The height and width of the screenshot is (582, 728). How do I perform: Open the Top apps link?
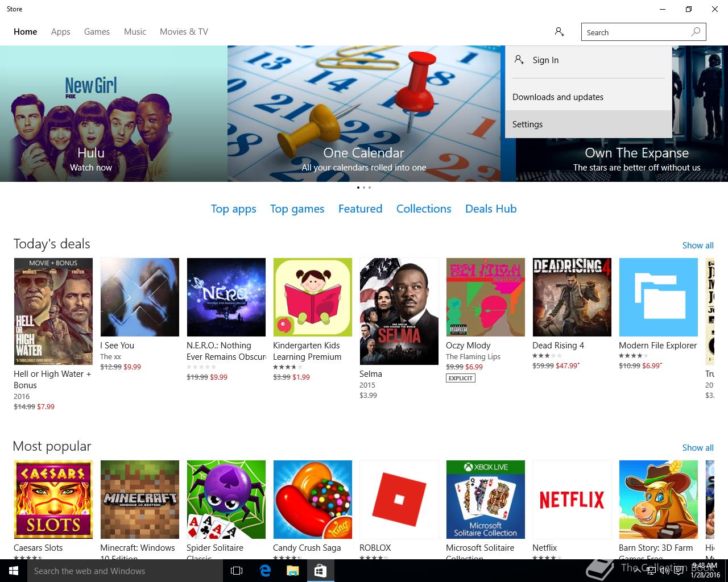233,209
